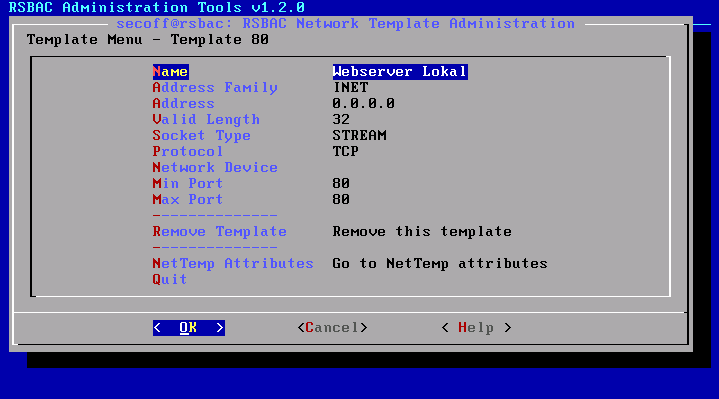Viewport: 719px width, 399px height.
Task: Select the Address Family menu entry
Action: point(215,88)
